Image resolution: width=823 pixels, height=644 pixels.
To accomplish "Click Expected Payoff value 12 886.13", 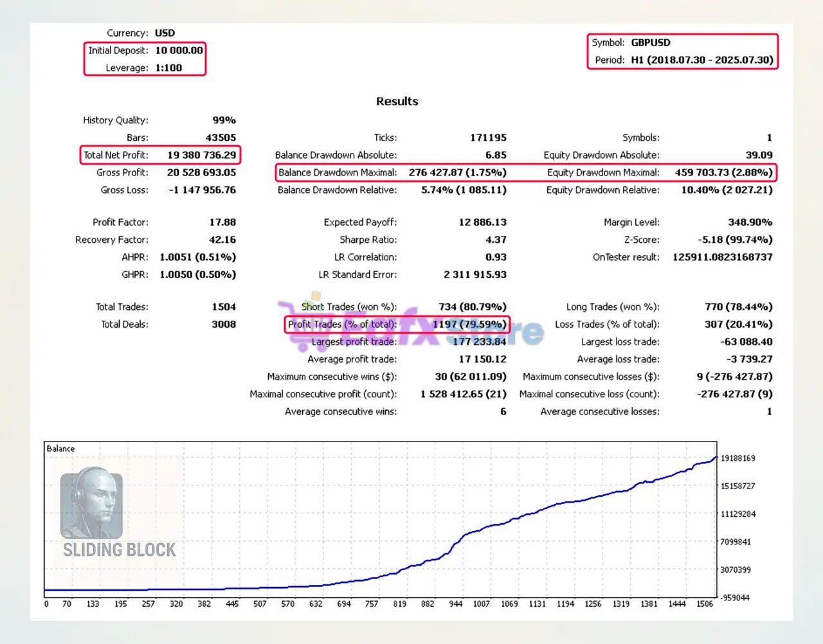I will point(482,222).
